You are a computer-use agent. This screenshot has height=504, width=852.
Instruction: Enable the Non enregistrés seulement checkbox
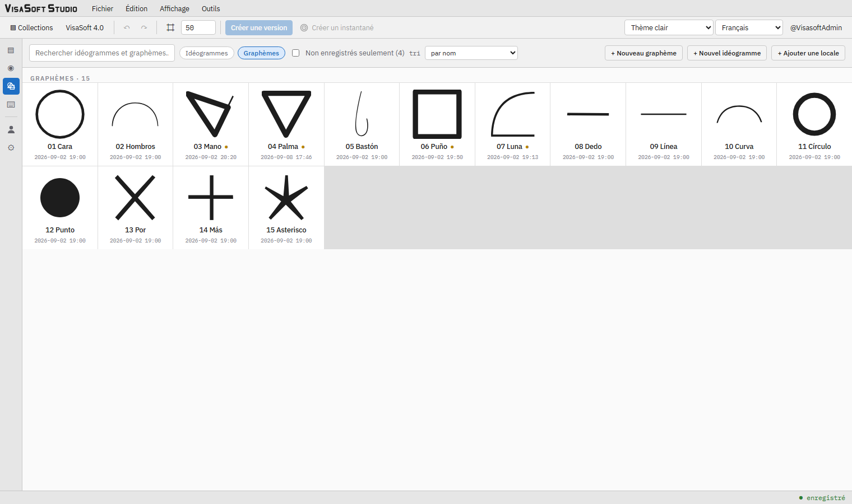295,53
